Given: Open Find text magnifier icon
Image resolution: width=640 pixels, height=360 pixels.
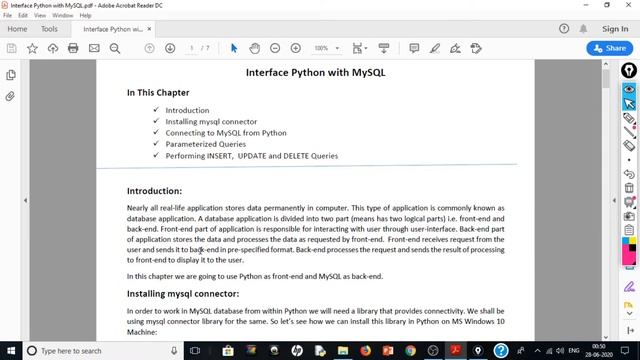Looking at the screenshot, I should tap(115, 49).
